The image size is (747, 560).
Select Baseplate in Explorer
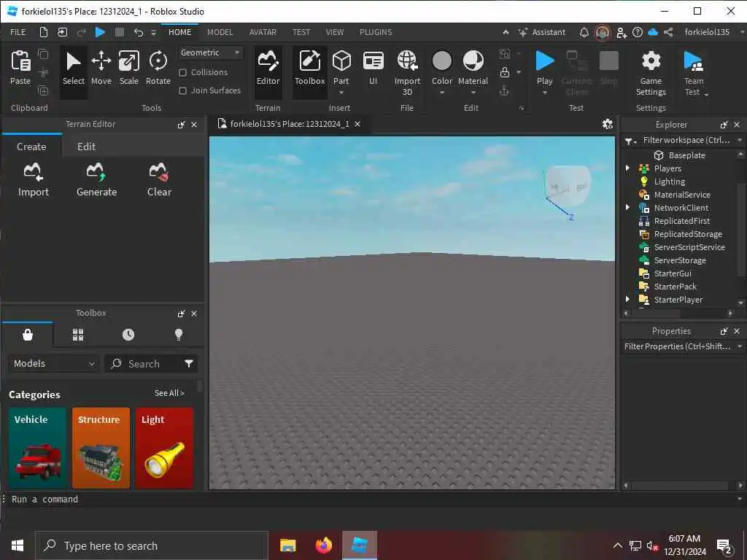[686, 155]
